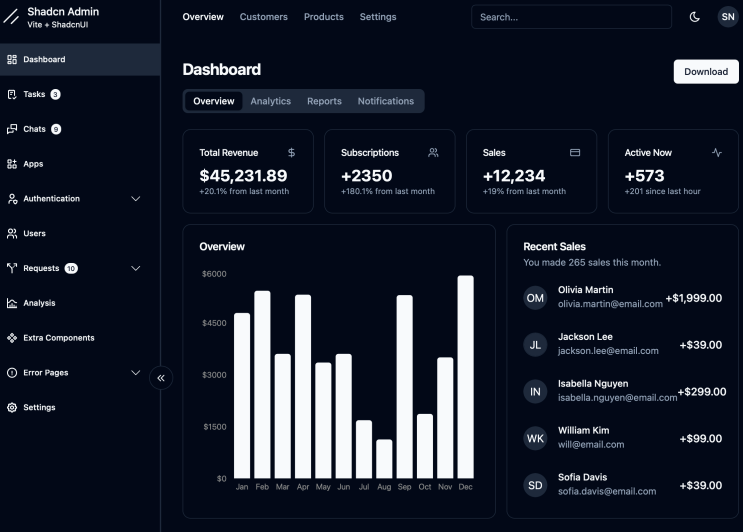The width and height of the screenshot is (743, 532).
Task: Switch to the Analytics tab
Action: (x=271, y=101)
